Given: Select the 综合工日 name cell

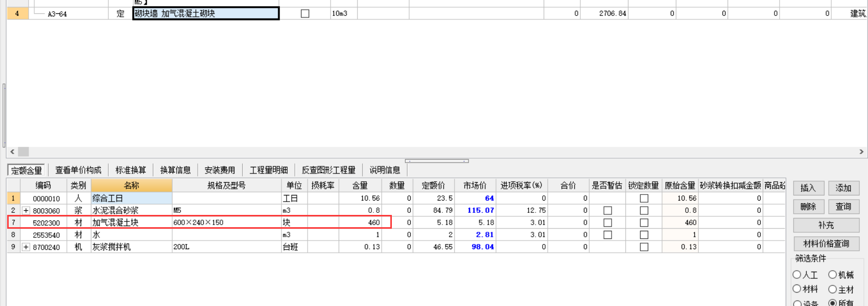Looking at the screenshot, I should [x=131, y=198].
